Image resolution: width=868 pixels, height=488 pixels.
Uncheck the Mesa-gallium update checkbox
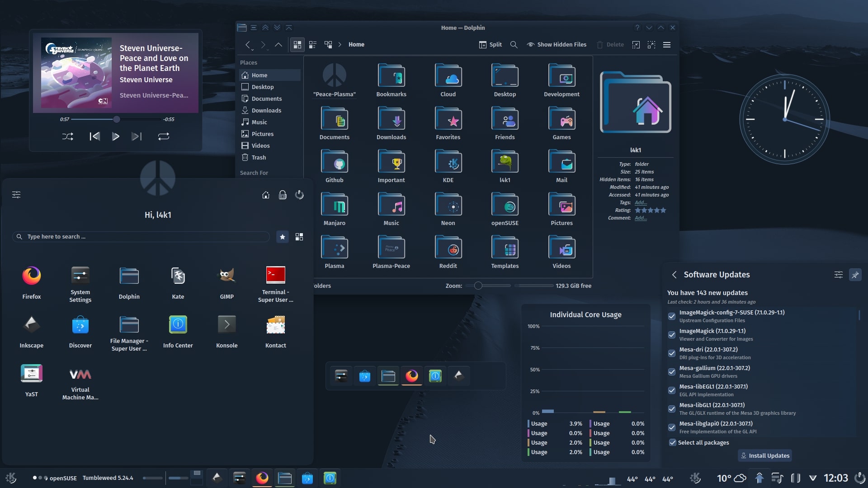click(672, 372)
